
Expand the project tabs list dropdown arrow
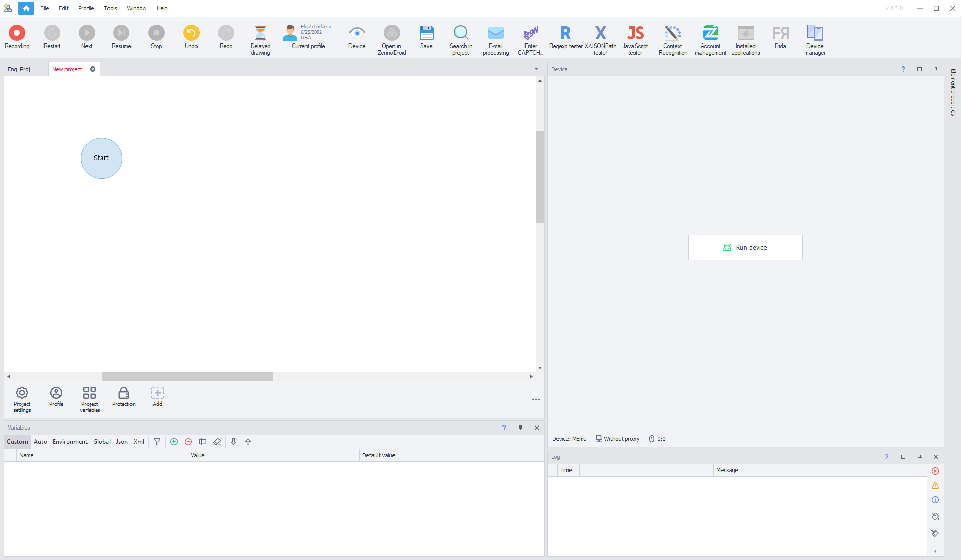(536, 69)
